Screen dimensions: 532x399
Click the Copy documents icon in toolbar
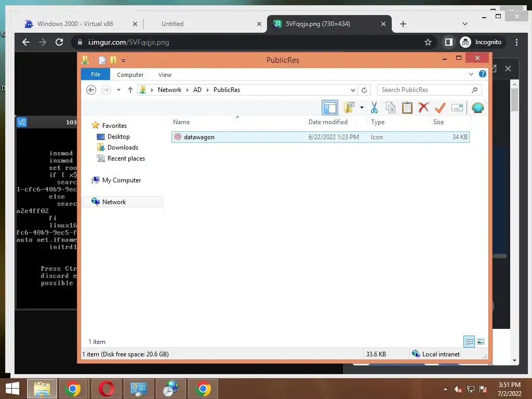coord(391,108)
